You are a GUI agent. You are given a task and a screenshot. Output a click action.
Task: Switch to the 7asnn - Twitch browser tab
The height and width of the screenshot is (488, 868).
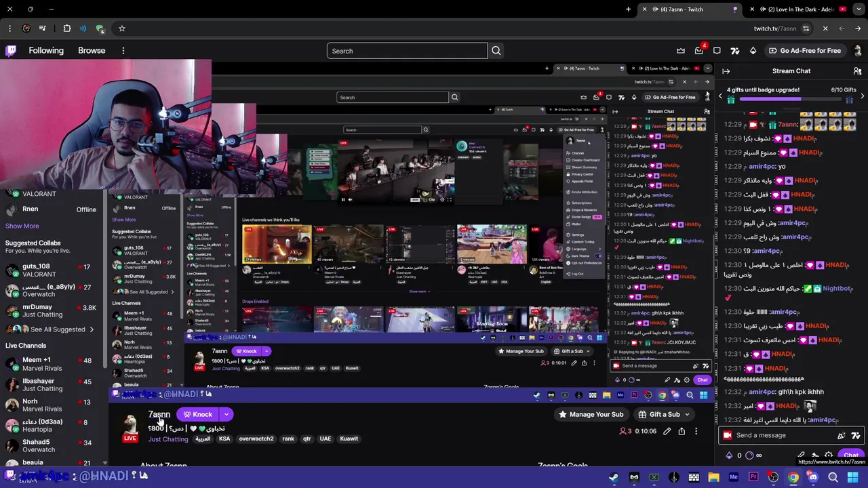pyautogui.click(x=688, y=9)
